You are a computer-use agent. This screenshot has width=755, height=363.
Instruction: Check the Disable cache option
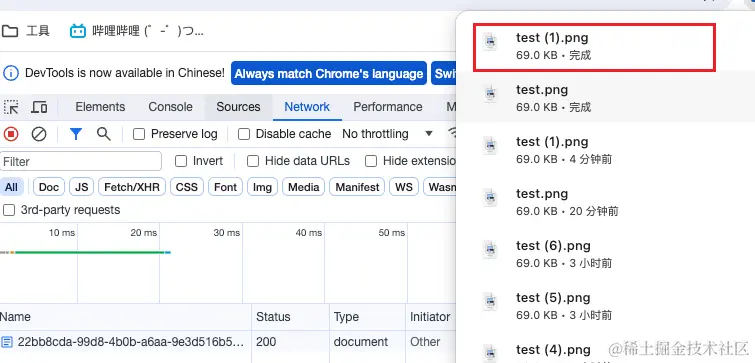[x=244, y=134]
